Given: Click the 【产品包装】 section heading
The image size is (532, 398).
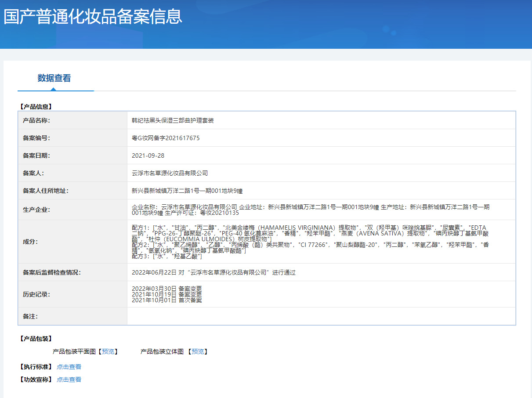Looking at the screenshot, I should [36, 339].
